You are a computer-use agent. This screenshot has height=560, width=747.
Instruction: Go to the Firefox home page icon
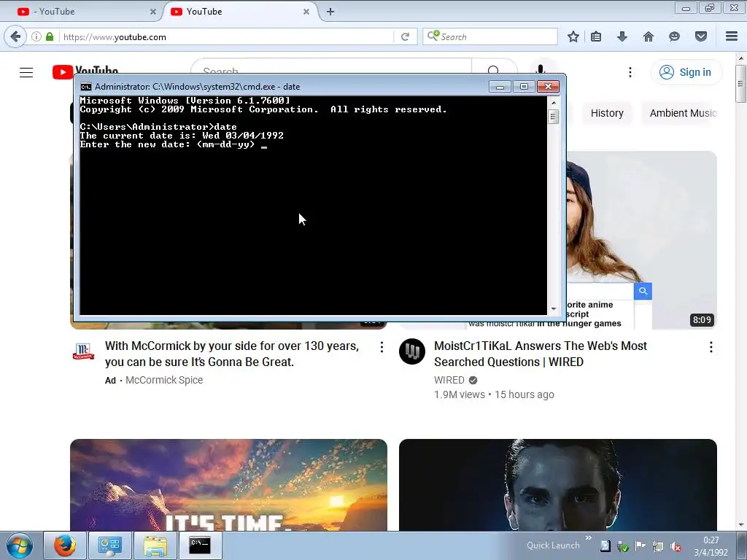[x=649, y=36]
